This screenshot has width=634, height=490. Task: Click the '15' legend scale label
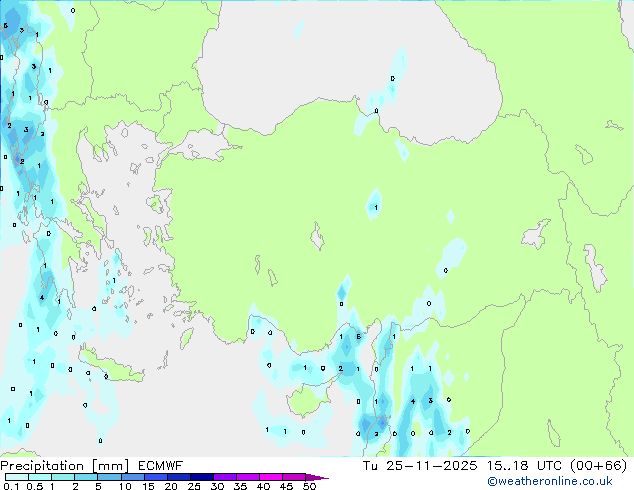click(148, 486)
